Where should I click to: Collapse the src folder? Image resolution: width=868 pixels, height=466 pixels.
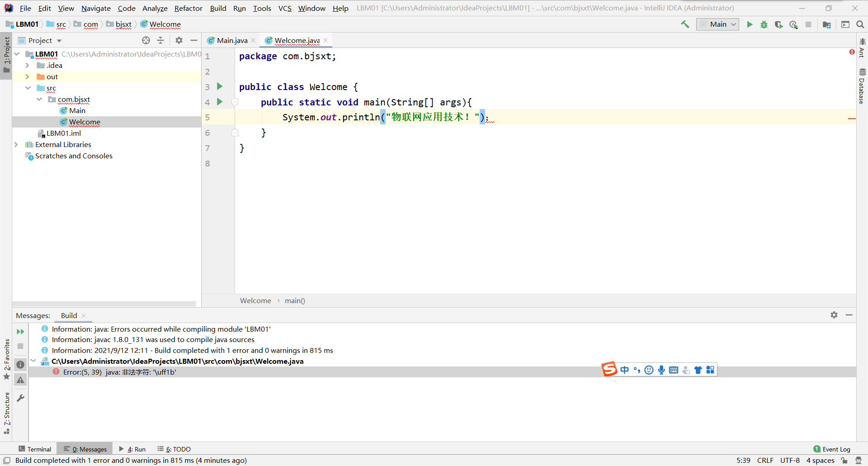(28, 88)
